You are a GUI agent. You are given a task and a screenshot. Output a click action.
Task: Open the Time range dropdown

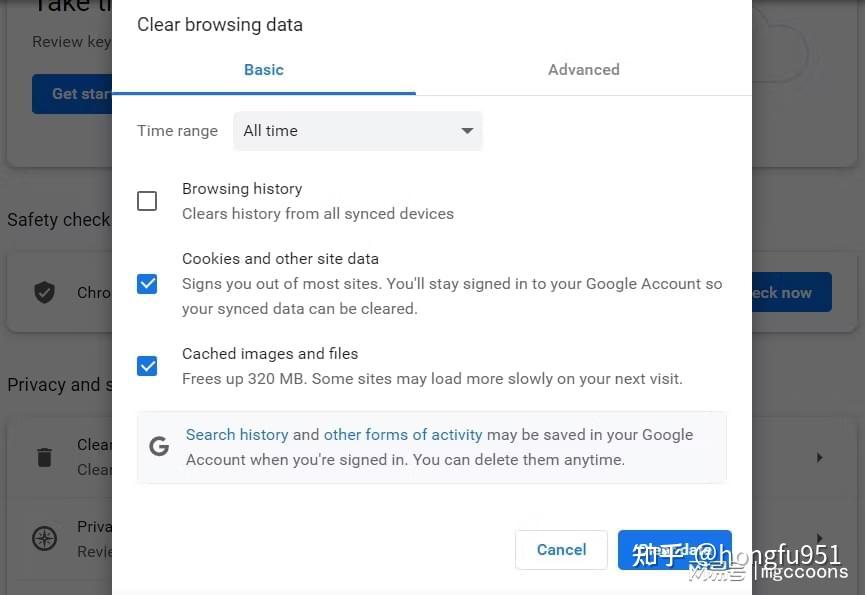coord(357,131)
